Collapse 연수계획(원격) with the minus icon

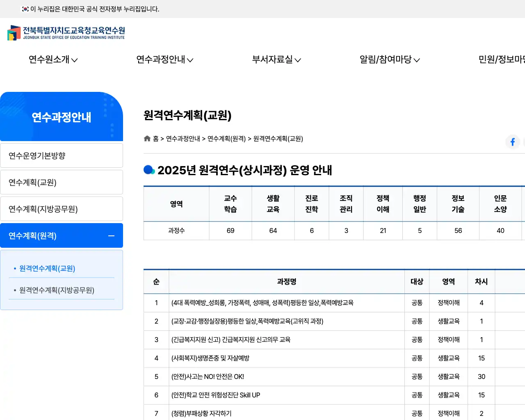tap(111, 236)
